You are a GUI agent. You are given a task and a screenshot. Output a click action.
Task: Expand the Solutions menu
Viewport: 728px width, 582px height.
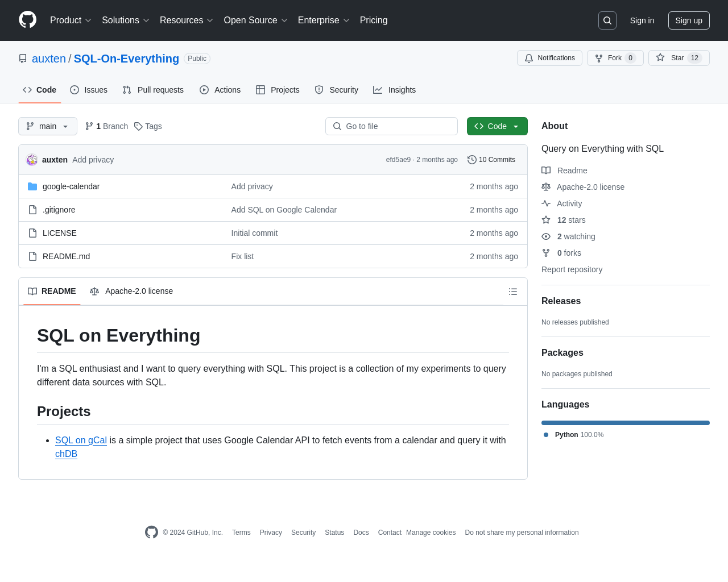click(126, 20)
